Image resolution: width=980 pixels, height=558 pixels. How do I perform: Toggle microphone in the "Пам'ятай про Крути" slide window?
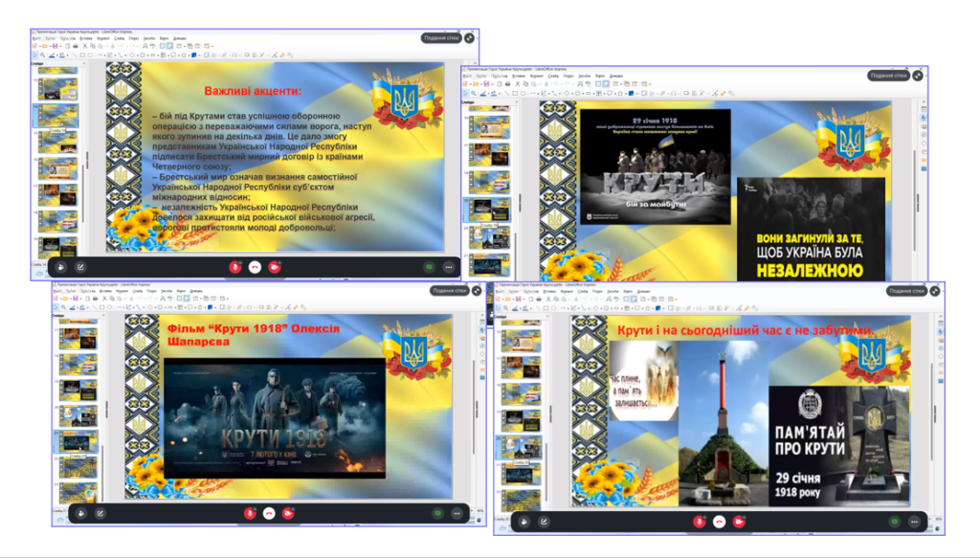(701, 522)
